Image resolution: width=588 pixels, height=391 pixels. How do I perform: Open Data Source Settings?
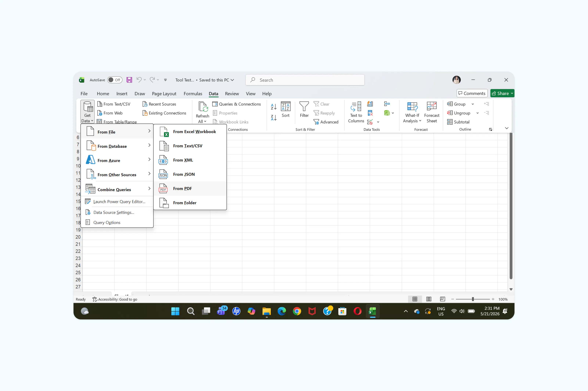[117, 212]
